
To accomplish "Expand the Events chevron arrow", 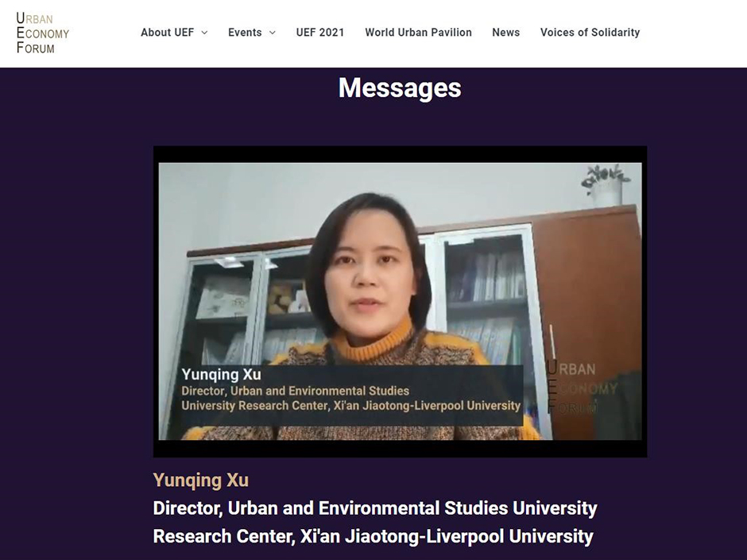I will [x=273, y=33].
